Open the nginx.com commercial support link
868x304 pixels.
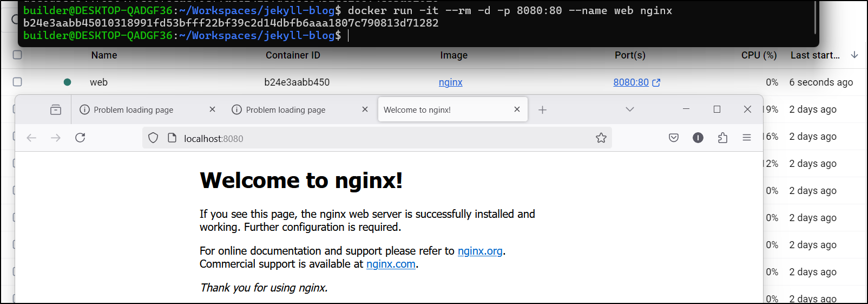pyautogui.click(x=391, y=264)
